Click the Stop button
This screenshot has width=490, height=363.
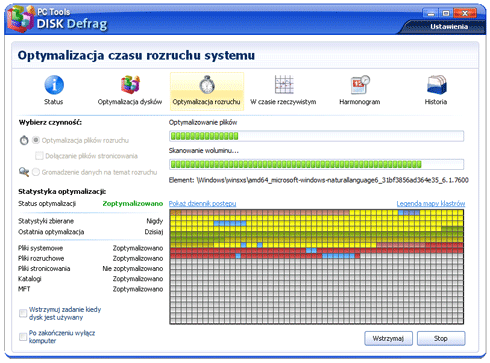point(441,338)
